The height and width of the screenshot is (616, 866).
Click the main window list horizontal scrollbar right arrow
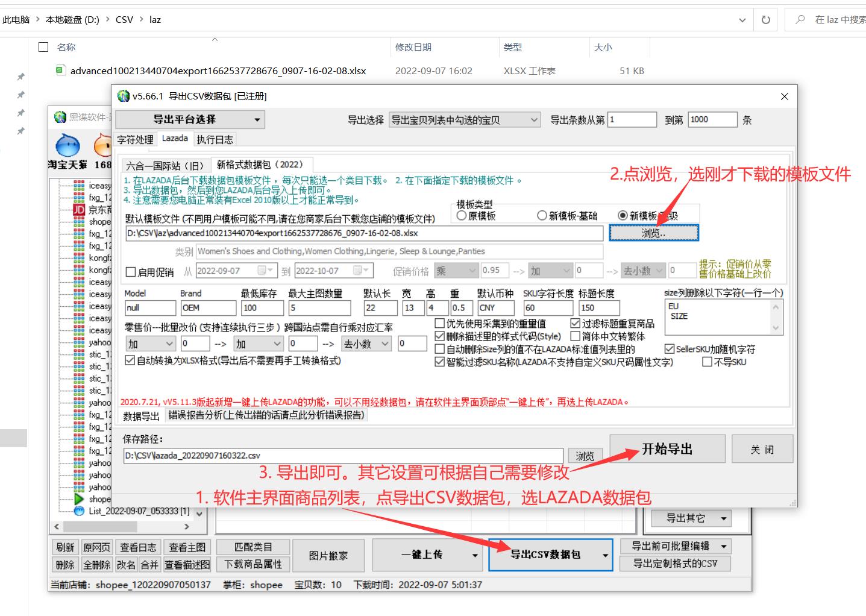[187, 526]
